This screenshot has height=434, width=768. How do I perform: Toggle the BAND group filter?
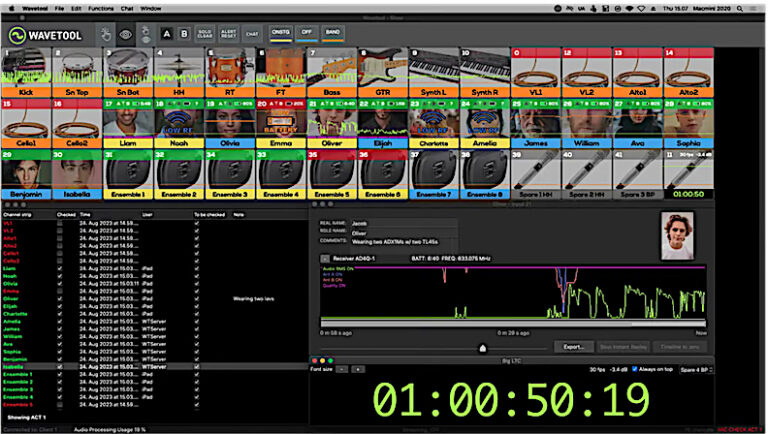(x=333, y=33)
